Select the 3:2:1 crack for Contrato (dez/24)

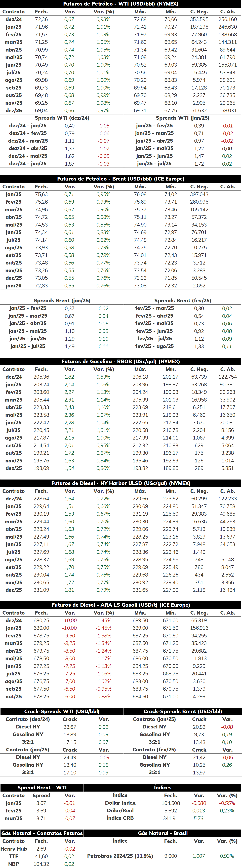(28, 742)
